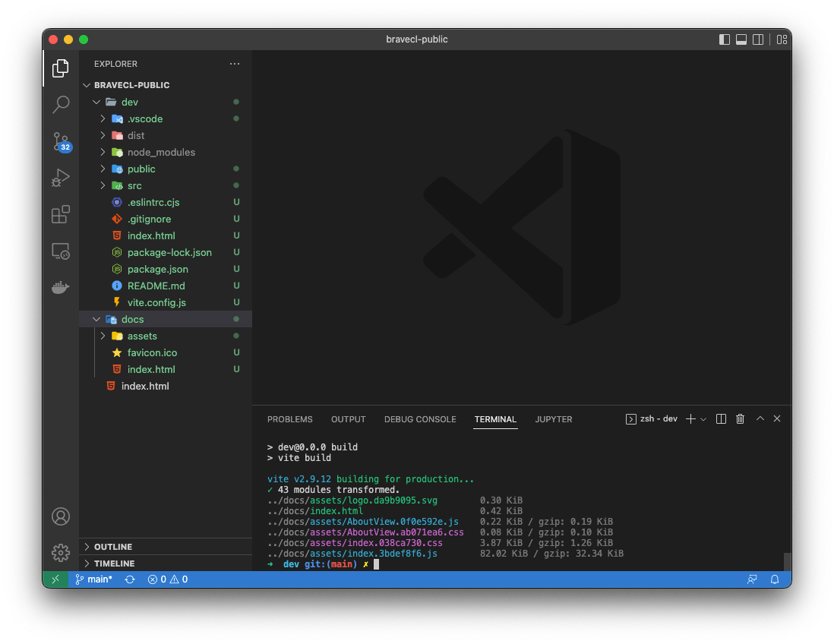Click the remote window indicator in status bar
Image resolution: width=834 pixels, height=644 pixels.
pyautogui.click(x=55, y=579)
